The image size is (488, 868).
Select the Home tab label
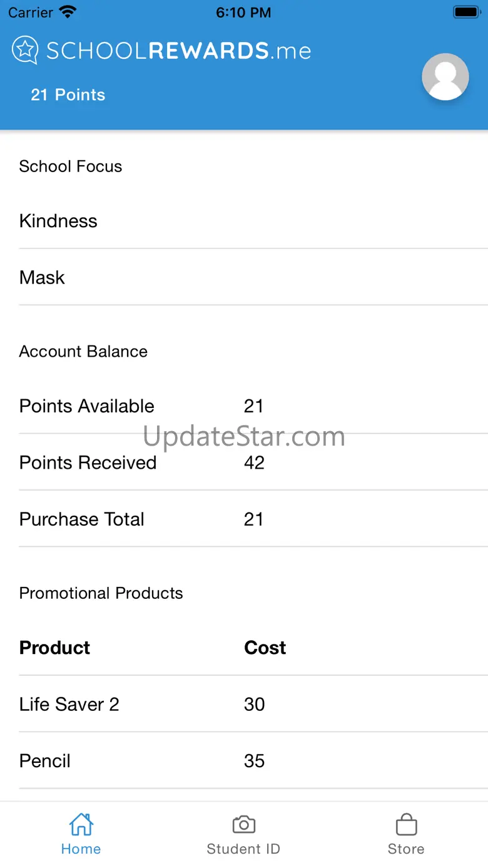coord(81,849)
